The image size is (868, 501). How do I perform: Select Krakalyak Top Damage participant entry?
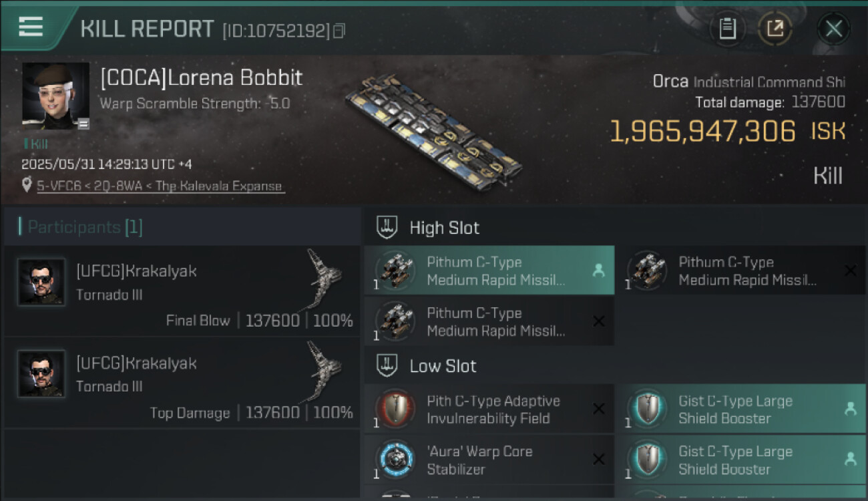(182, 383)
